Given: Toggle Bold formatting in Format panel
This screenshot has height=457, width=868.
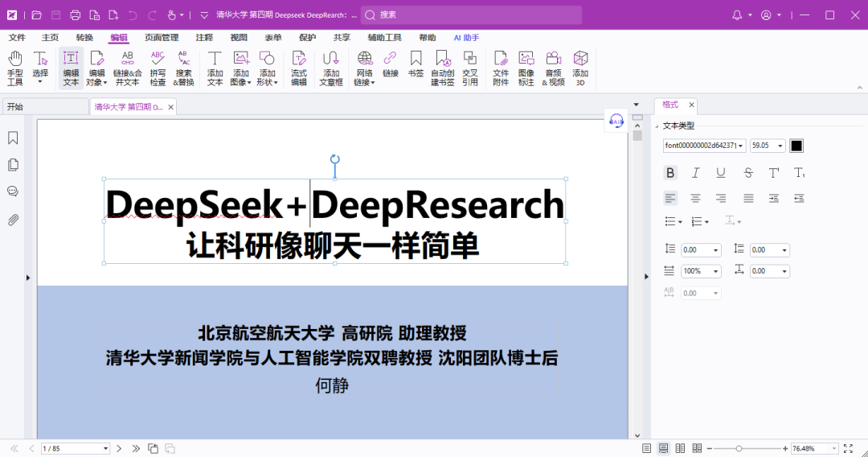Looking at the screenshot, I should coord(669,173).
